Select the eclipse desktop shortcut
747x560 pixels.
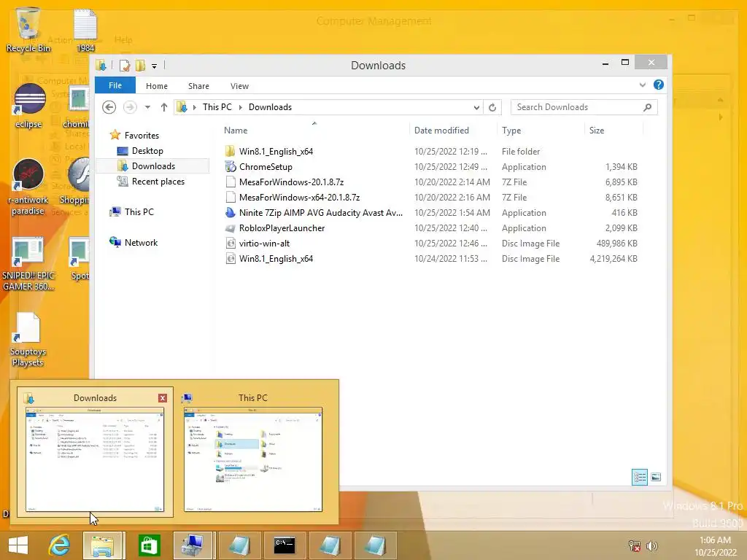pos(28,106)
